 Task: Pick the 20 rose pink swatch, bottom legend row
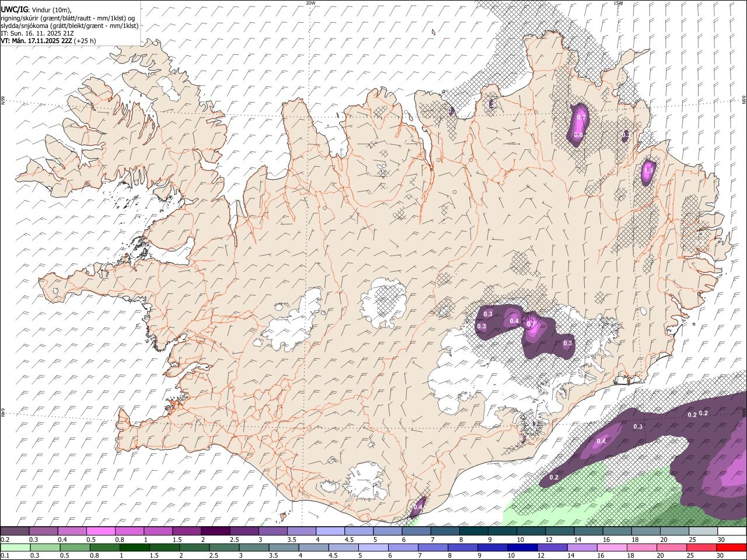point(671,547)
